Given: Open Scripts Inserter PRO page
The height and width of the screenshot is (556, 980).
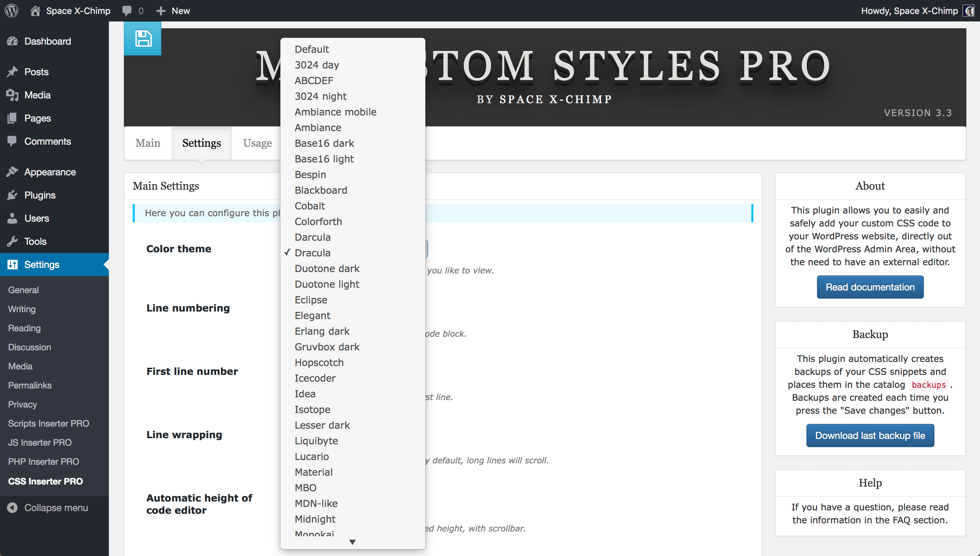Looking at the screenshot, I should pos(48,424).
